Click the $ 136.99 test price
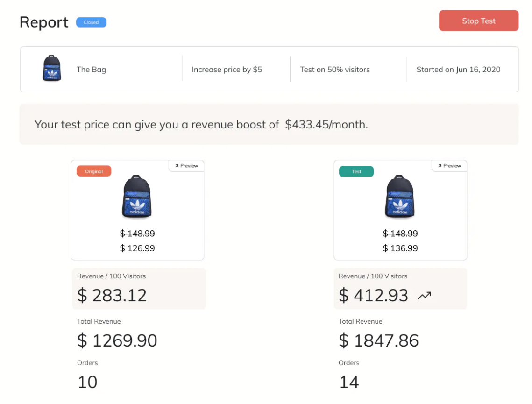The image size is (532, 404). coord(400,248)
